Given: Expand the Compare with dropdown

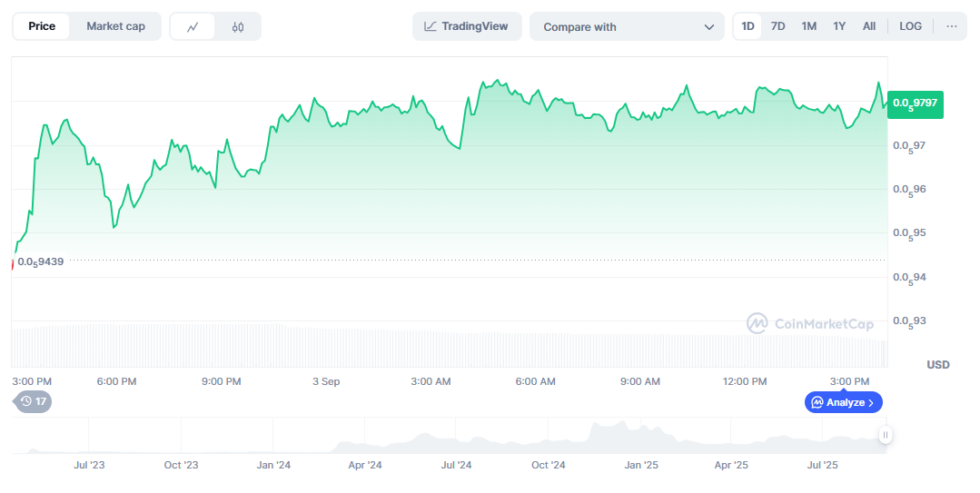Looking at the screenshot, I should pyautogui.click(x=627, y=27).
